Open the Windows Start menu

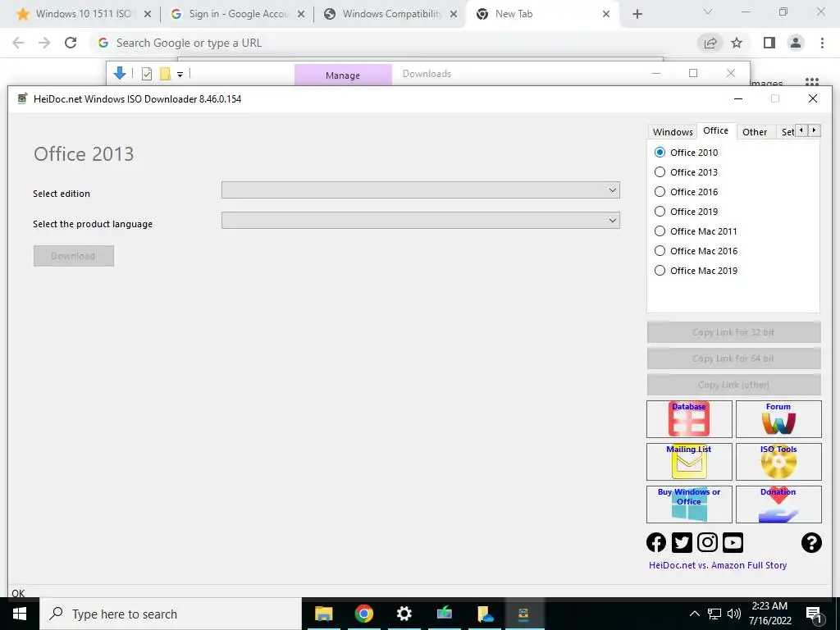(20, 614)
